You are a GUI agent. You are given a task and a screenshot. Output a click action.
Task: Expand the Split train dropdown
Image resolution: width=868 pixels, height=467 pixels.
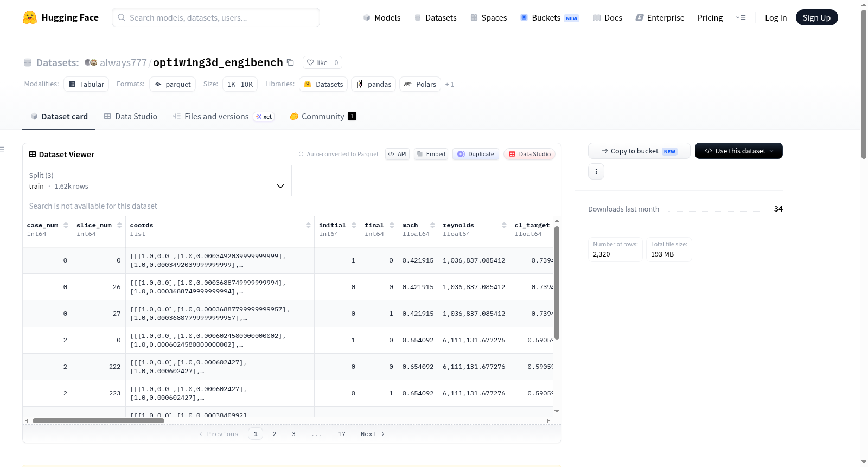(x=157, y=181)
